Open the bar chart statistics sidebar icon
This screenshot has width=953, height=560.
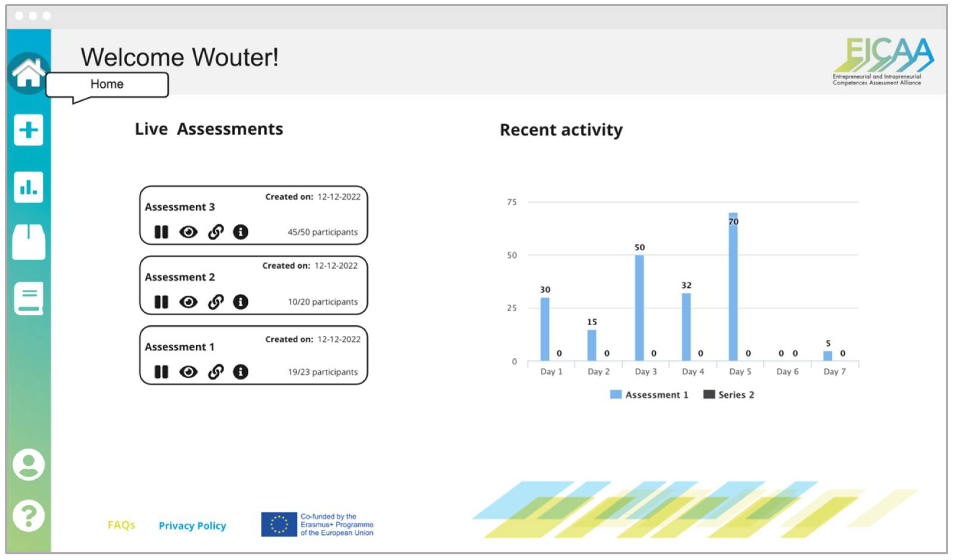coord(28,187)
